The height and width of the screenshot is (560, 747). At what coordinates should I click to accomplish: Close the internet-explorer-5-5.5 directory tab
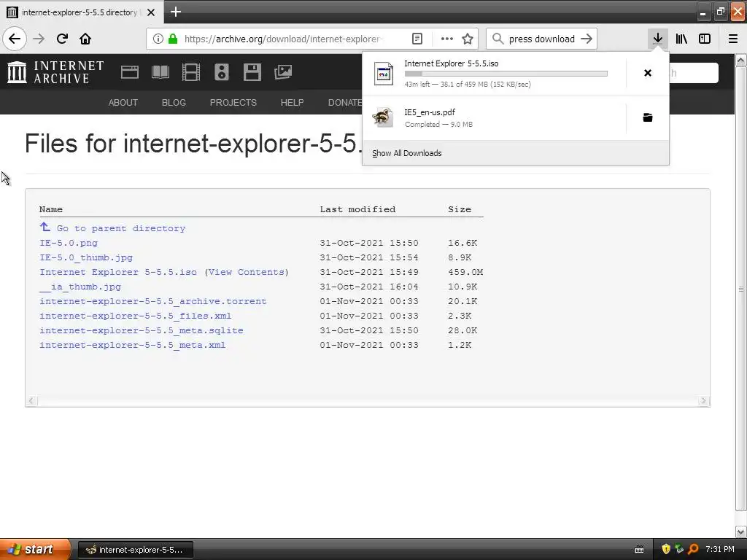pos(151,12)
